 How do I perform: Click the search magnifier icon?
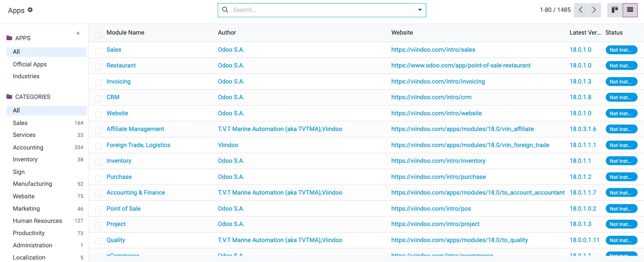(x=225, y=10)
